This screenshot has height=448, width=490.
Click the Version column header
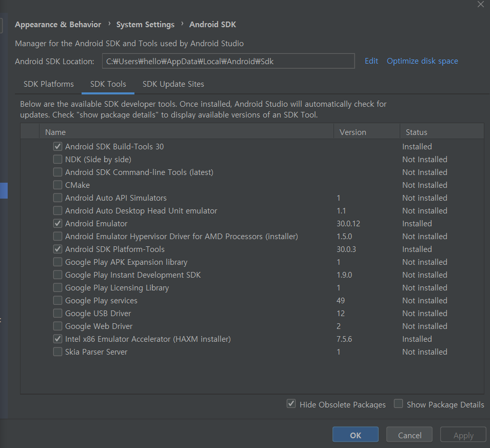(x=367, y=132)
